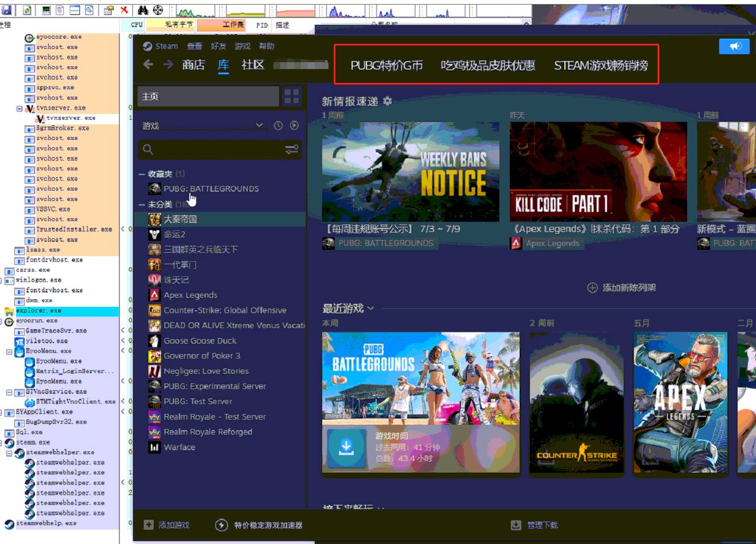Collapse the tvnserver.exe tree node

coord(20,108)
